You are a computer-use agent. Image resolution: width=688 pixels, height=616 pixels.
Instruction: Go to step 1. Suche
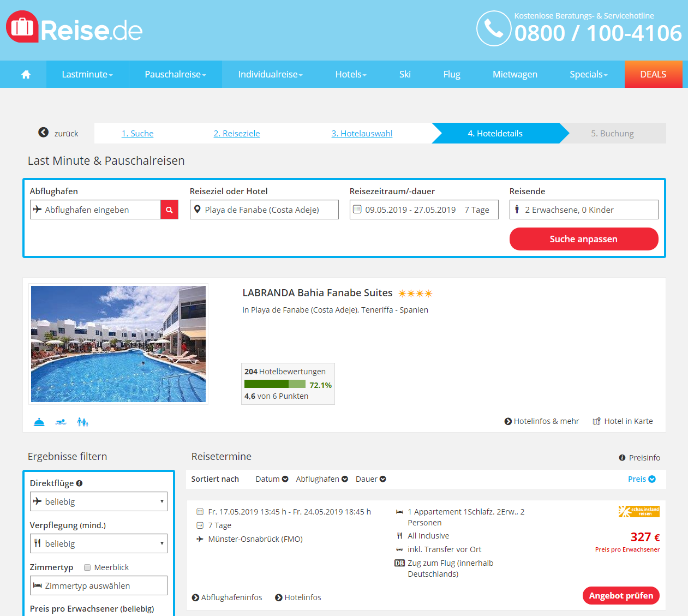click(137, 133)
